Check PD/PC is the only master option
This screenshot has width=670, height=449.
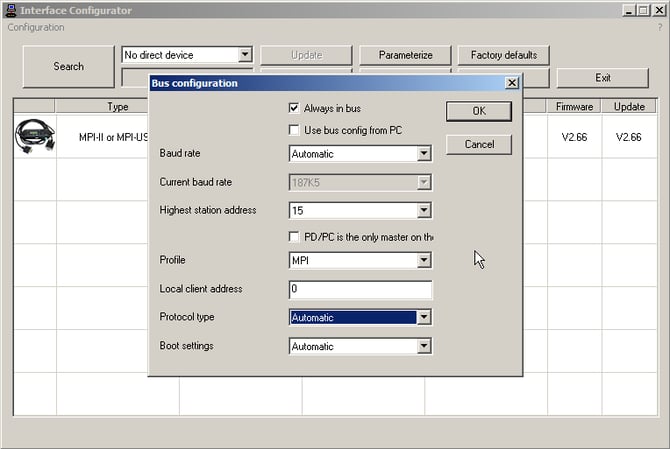[294, 237]
